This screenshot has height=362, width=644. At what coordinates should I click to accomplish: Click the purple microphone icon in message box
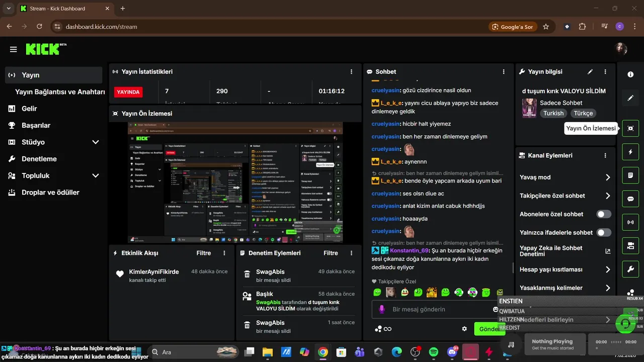382,309
